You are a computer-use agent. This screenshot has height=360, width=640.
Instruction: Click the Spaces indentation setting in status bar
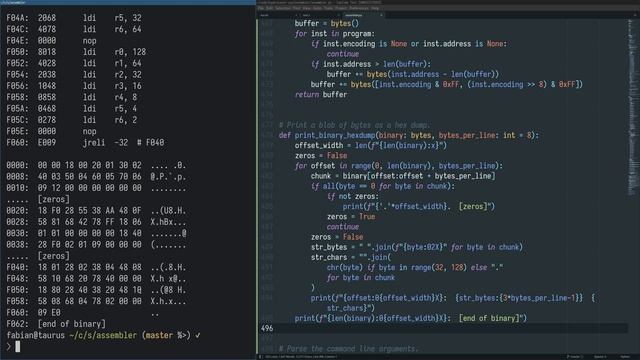tap(600, 357)
